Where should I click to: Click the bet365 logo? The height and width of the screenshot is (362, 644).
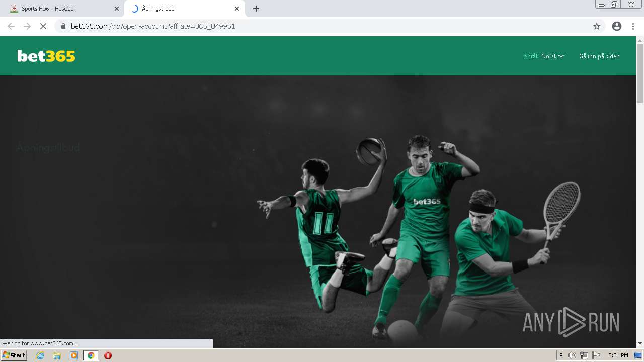[46, 56]
